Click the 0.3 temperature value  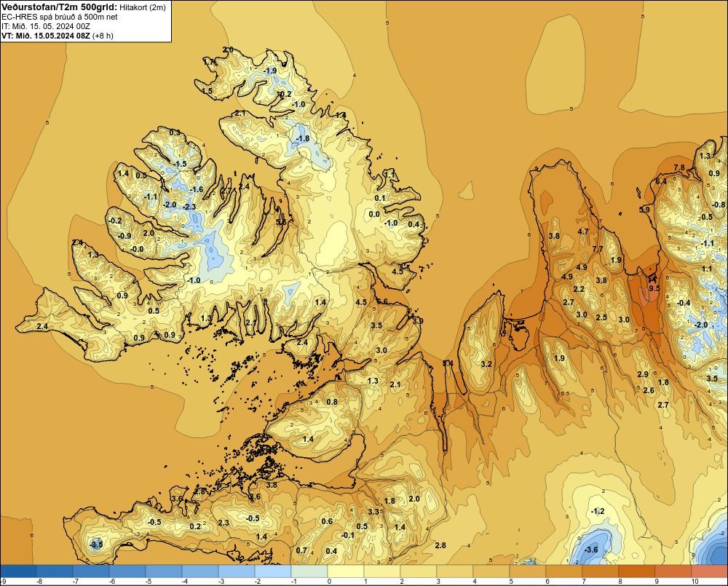pyautogui.click(x=175, y=132)
